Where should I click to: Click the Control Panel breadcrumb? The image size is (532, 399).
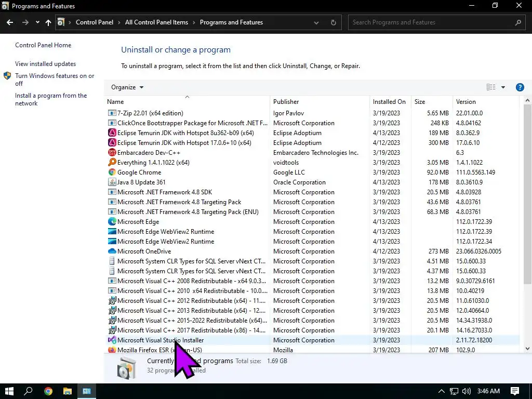click(95, 22)
